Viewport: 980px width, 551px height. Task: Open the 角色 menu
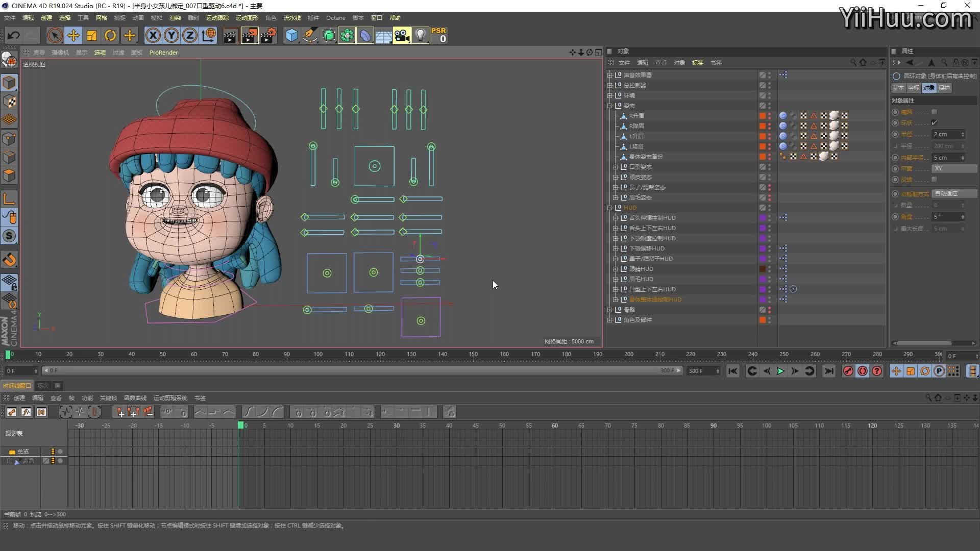(x=271, y=18)
